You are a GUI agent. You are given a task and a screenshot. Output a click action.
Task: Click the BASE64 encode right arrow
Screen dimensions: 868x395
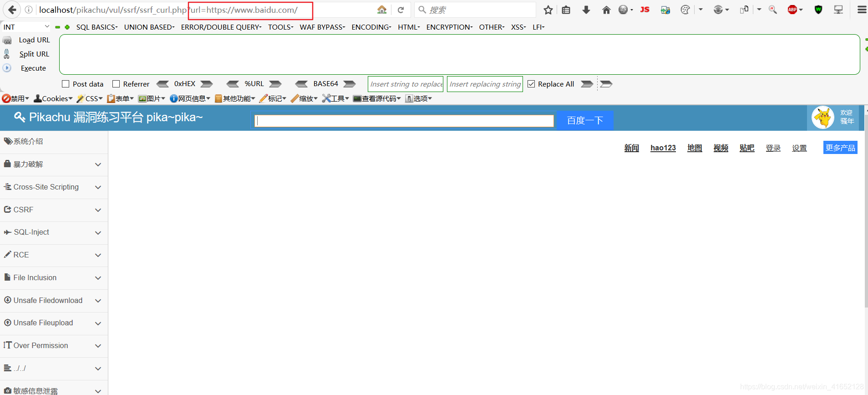[350, 84]
